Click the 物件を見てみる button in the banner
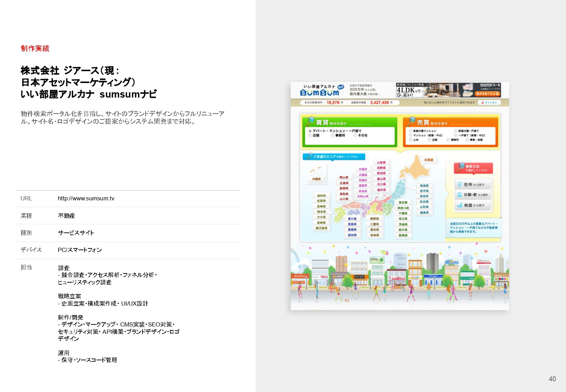 [x=487, y=94]
